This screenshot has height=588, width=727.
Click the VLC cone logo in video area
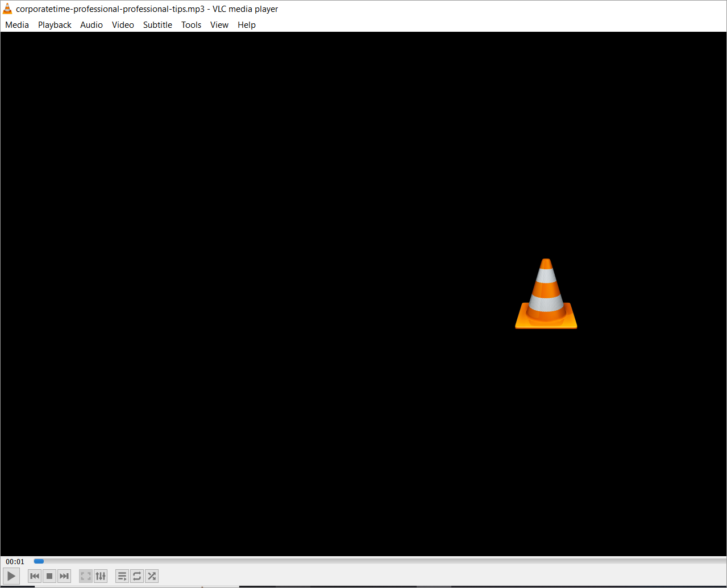(x=546, y=294)
